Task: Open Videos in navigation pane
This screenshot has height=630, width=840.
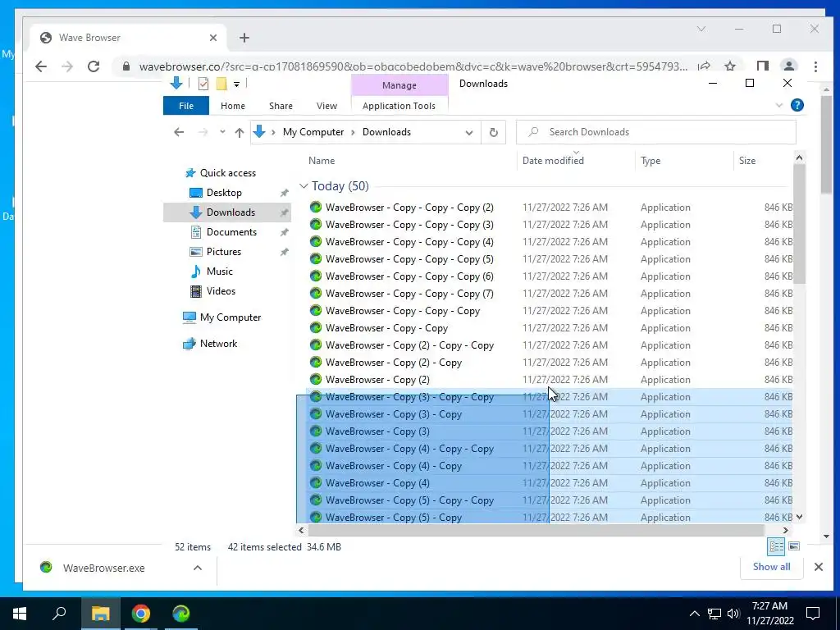Action: pos(221,291)
